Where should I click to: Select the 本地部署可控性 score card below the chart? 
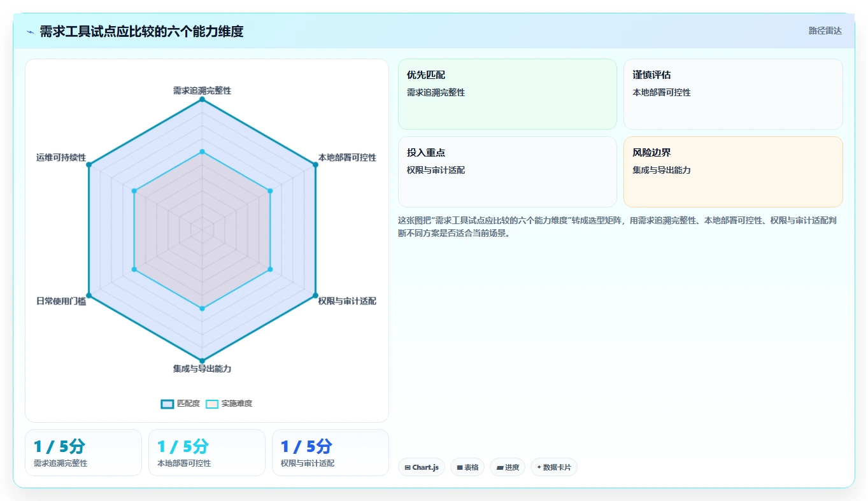[207, 453]
